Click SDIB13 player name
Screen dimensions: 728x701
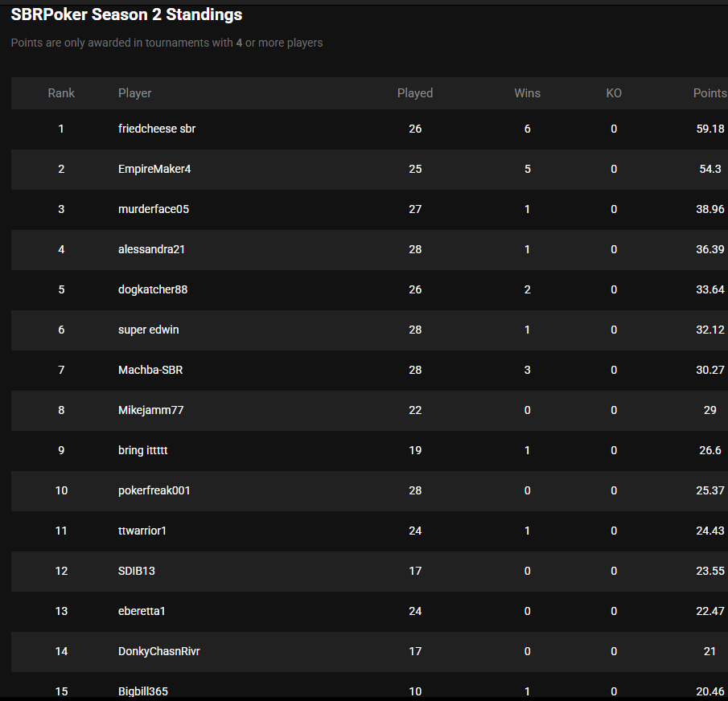(x=137, y=571)
